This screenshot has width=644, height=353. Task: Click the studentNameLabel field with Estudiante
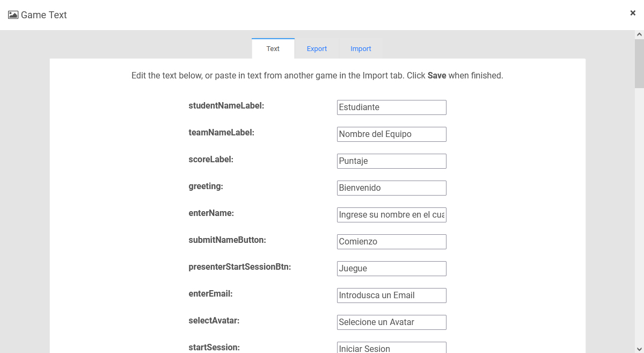pyautogui.click(x=391, y=107)
